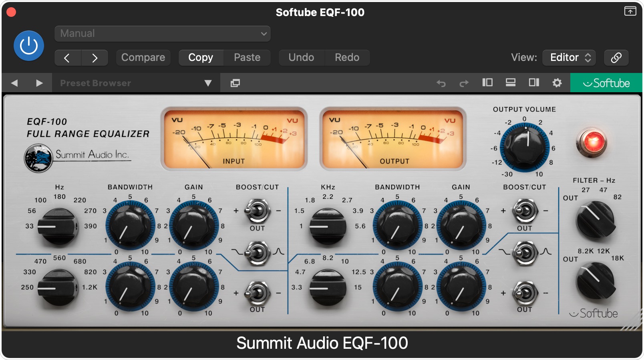Click the Softube toolbar window-size icon
The image size is (644, 360).
click(235, 83)
